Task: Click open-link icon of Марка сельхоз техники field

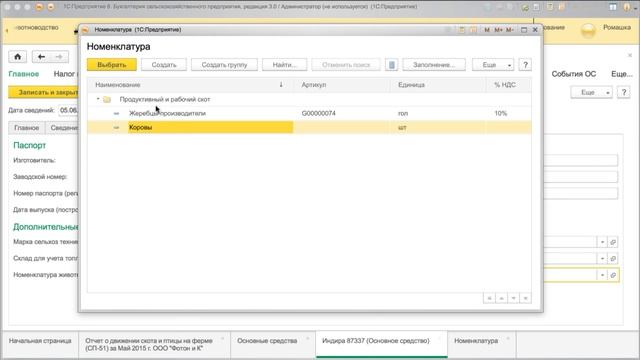Action: [613, 242]
